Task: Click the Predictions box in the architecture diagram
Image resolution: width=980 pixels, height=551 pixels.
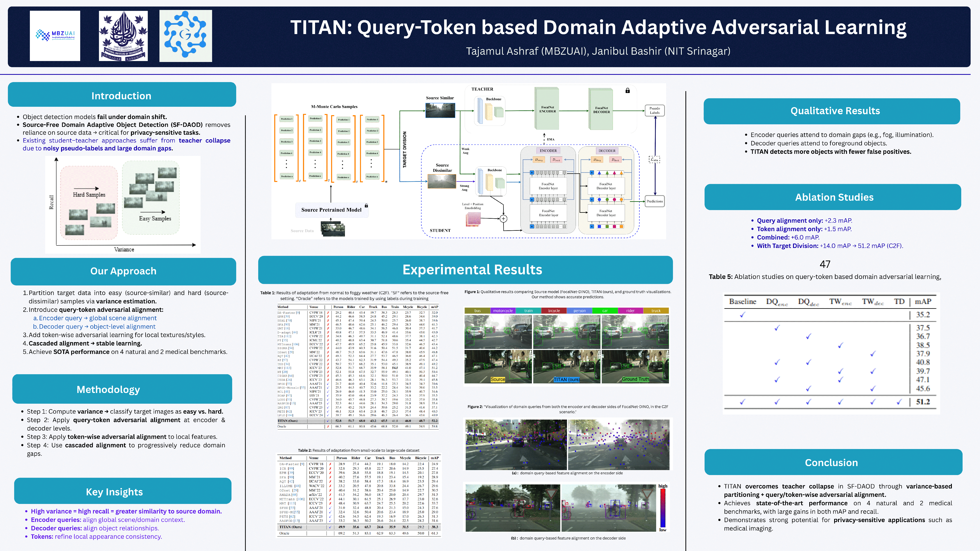Action: click(x=654, y=201)
